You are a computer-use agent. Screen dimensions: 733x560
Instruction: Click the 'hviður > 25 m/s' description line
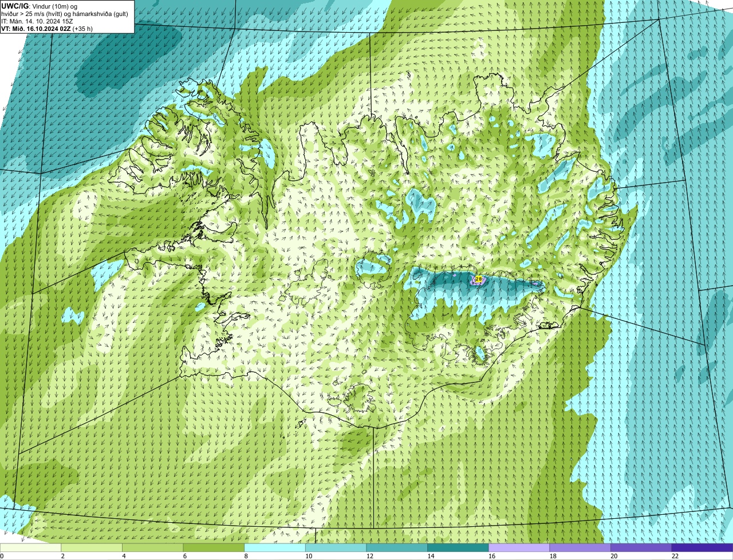65,13
